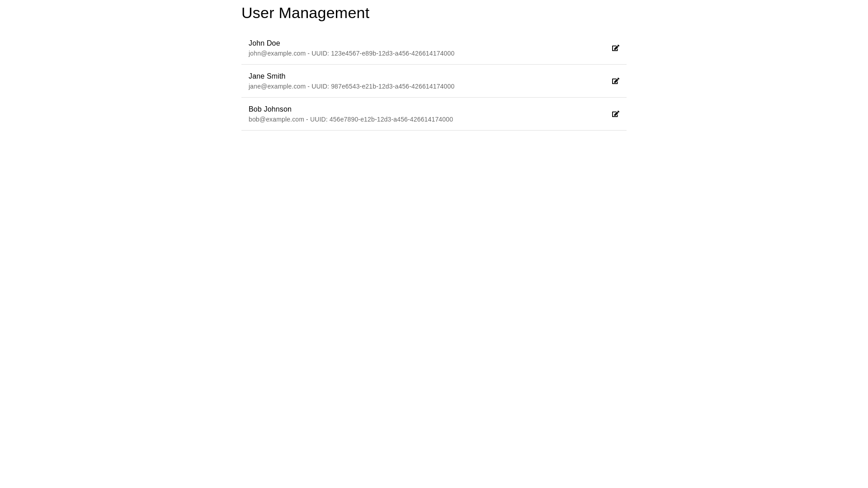The width and height of the screenshot is (868, 488).
Task: Select the Bob Johnson name
Action: point(270,109)
